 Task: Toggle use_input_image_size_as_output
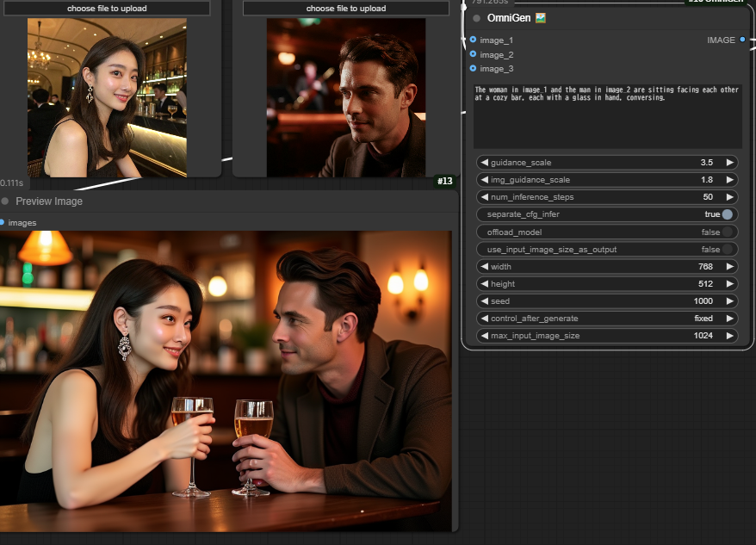(x=728, y=250)
